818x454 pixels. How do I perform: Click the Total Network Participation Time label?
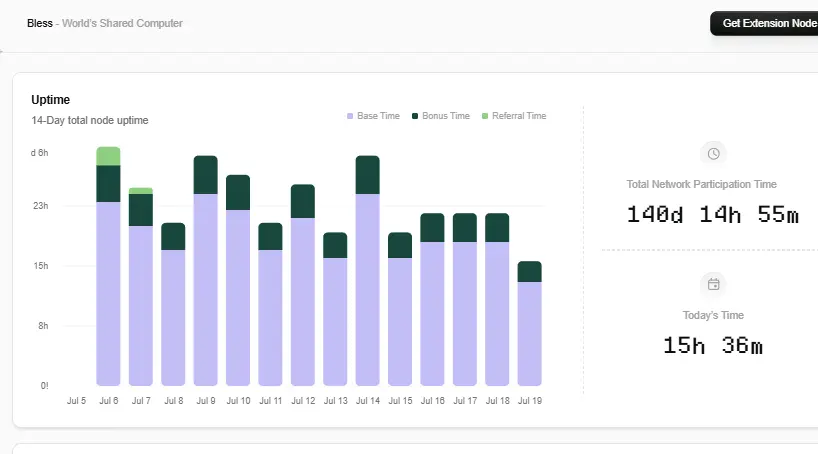[x=701, y=184]
